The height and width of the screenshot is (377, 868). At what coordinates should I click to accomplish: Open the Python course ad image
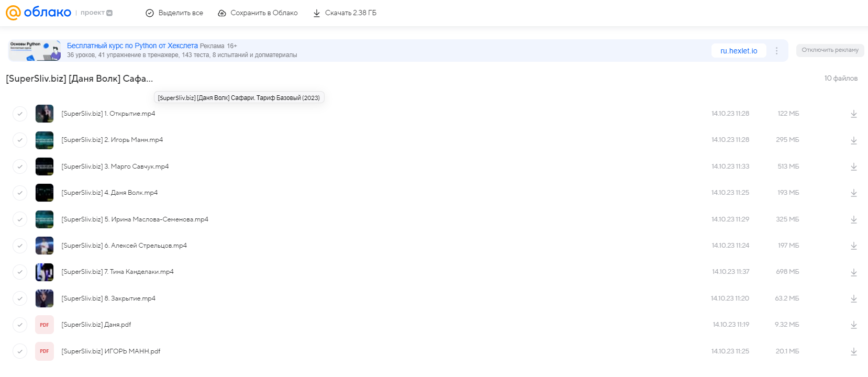[35, 50]
